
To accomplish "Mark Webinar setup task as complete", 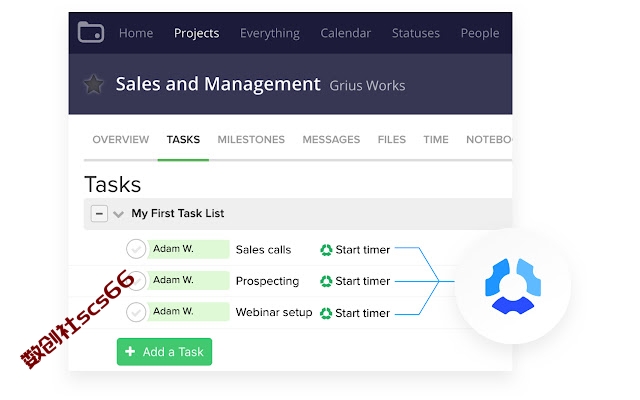I will coord(136,312).
